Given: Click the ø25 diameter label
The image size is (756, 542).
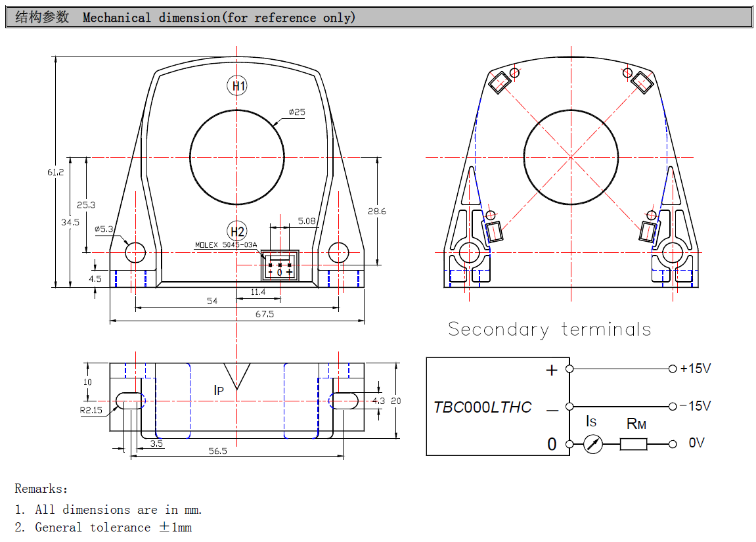Looking at the screenshot, I should pyautogui.click(x=297, y=112).
